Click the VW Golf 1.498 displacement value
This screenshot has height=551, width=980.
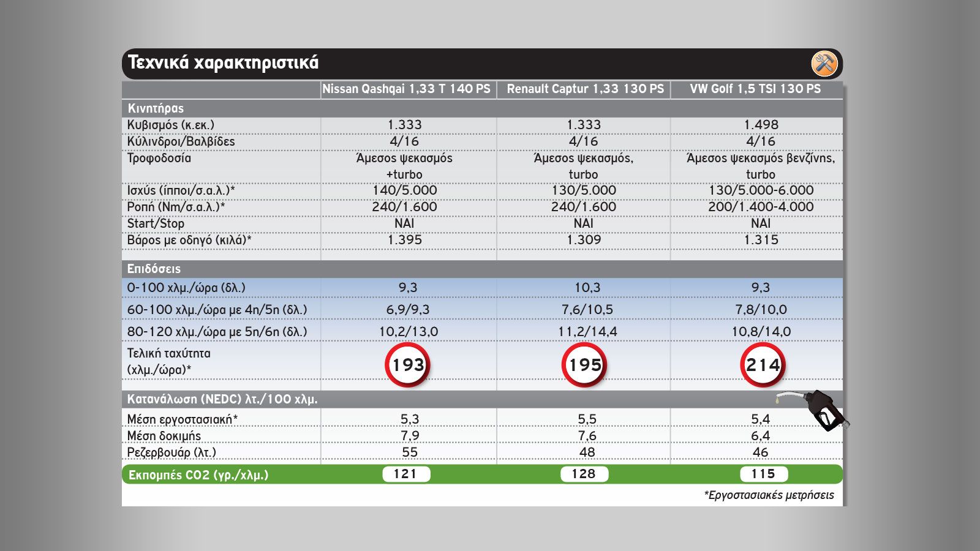pyautogui.click(x=761, y=125)
